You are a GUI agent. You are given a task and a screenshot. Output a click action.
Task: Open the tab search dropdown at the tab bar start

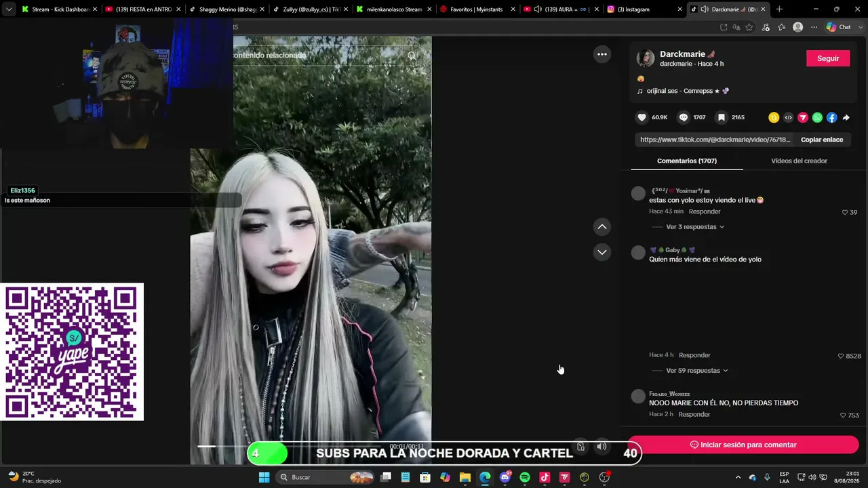point(8,9)
